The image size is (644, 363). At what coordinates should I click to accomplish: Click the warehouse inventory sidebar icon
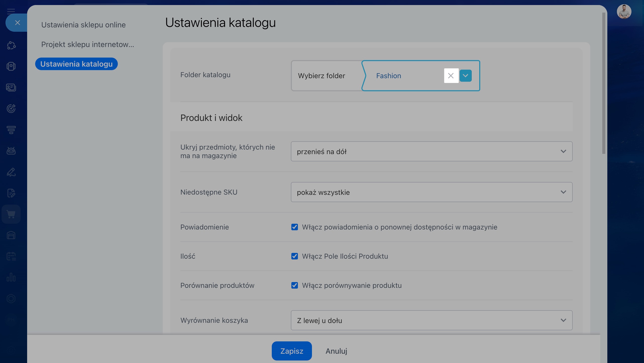[x=11, y=235]
